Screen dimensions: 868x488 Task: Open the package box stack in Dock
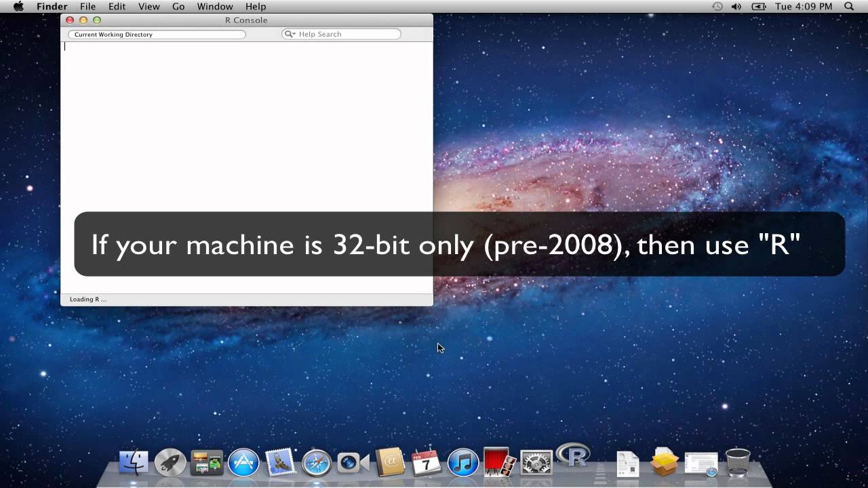click(x=665, y=462)
